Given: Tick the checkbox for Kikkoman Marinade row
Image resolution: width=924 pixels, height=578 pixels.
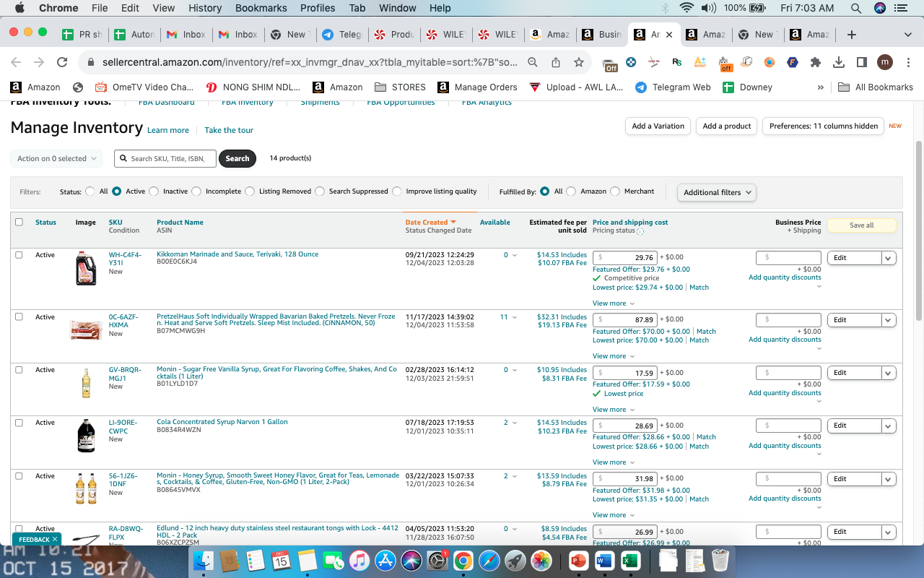Looking at the screenshot, I should tap(19, 254).
